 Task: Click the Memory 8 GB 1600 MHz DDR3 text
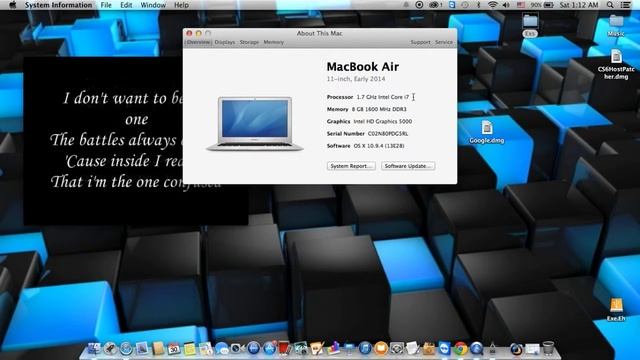(367, 109)
